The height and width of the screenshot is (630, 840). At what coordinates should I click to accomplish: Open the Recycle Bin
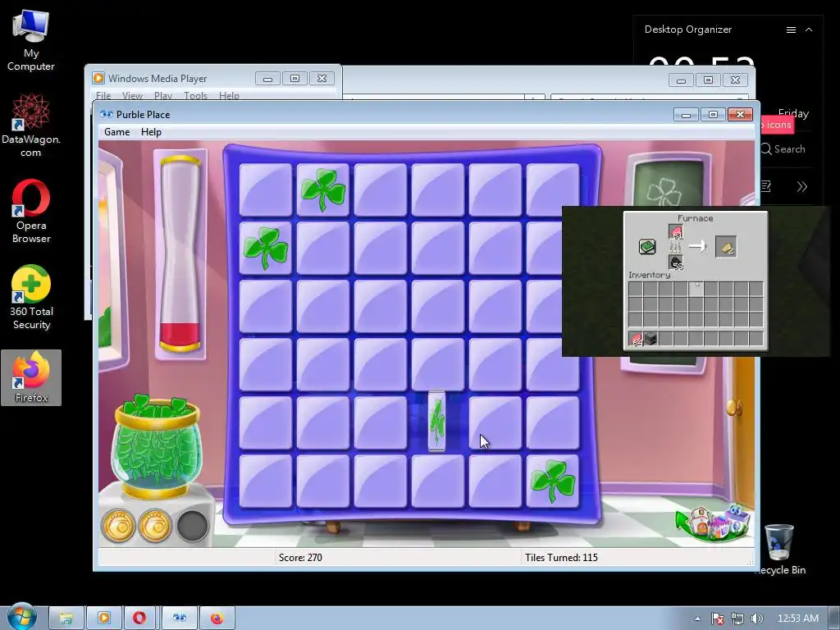pos(779,549)
